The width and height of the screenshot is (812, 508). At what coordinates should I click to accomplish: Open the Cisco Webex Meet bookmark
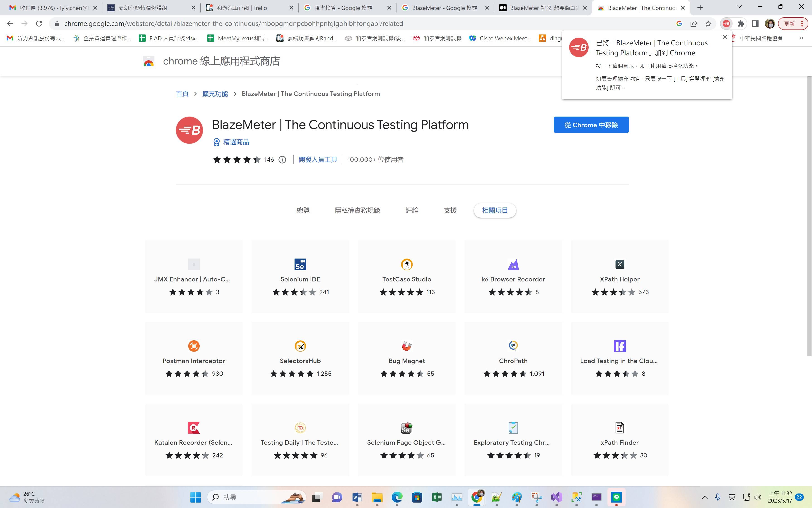tap(500, 38)
